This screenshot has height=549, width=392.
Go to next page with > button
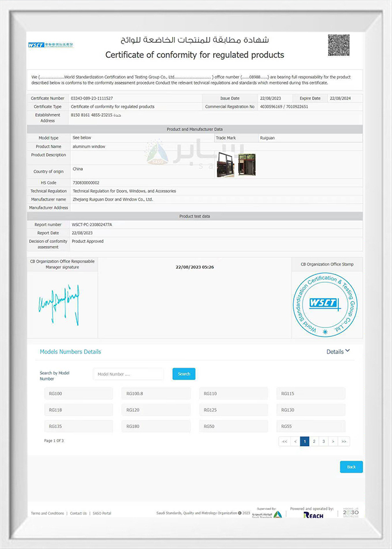point(333,441)
